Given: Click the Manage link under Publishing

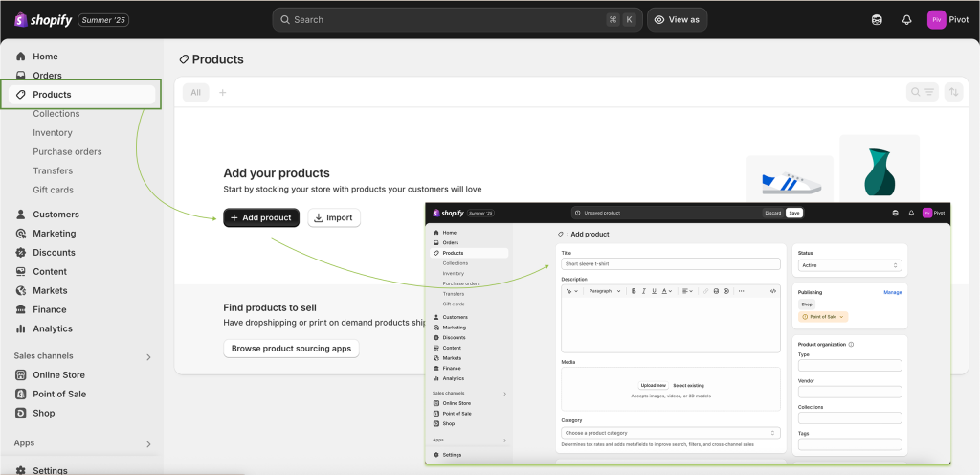Looking at the screenshot, I should (893, 292).
